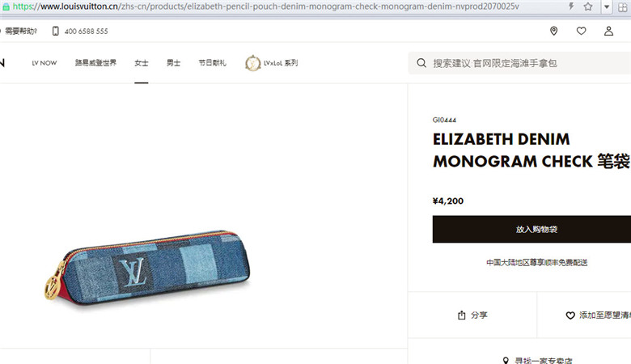Click the share icon next to 分享
The image size is (631, 364).
tap(462, 315)
